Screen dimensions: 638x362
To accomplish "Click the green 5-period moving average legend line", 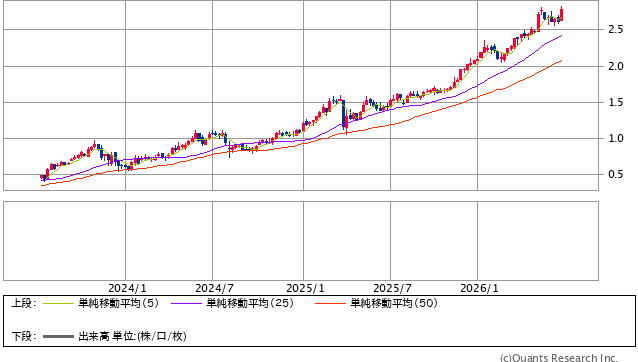I will (x=58, y=303).
